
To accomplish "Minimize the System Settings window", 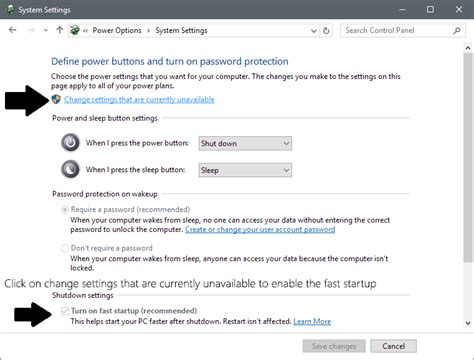I will tap(403, 9).
